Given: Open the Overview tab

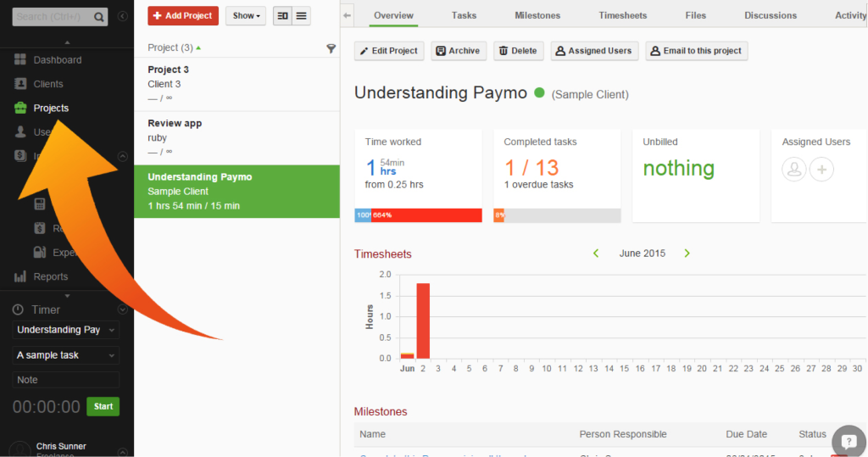Looking at the screenshot, I should [393, 15].
